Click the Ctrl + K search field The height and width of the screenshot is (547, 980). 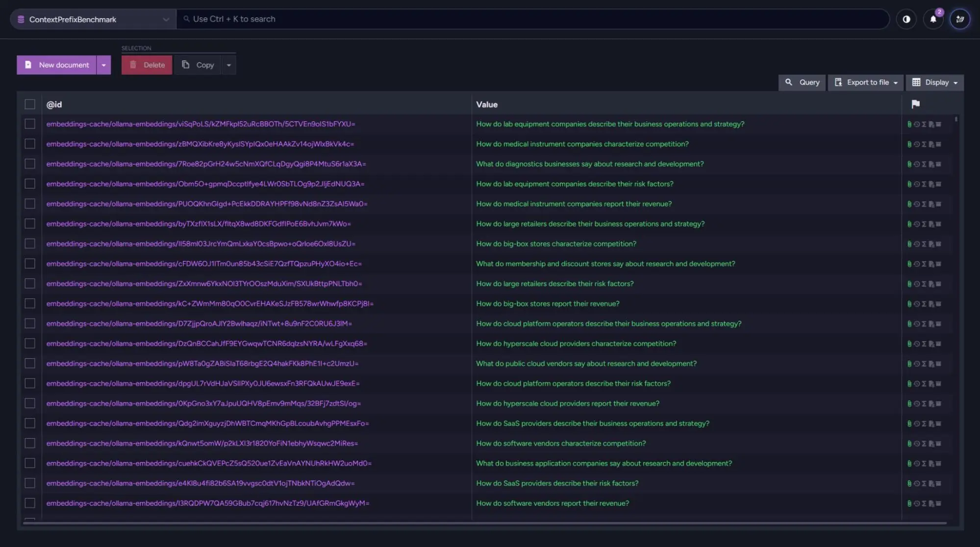[x=533, y=19]
